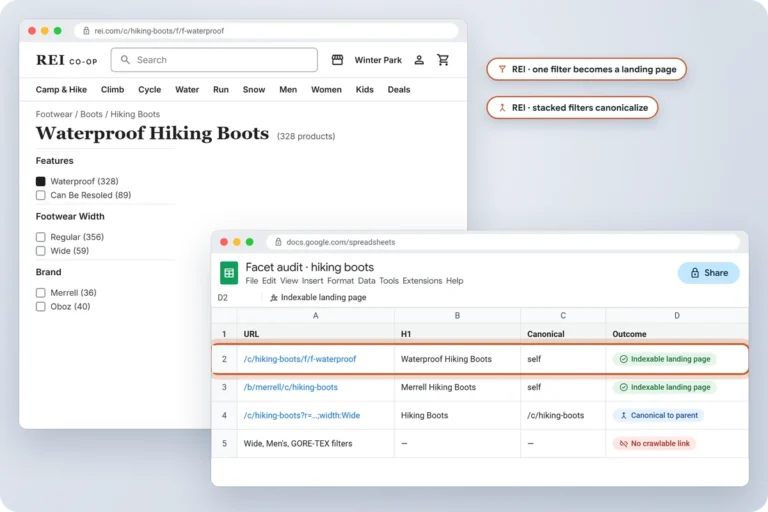Open the store locator icon beside Winter Park
768x512 pixels.
[x=337, y=60]
